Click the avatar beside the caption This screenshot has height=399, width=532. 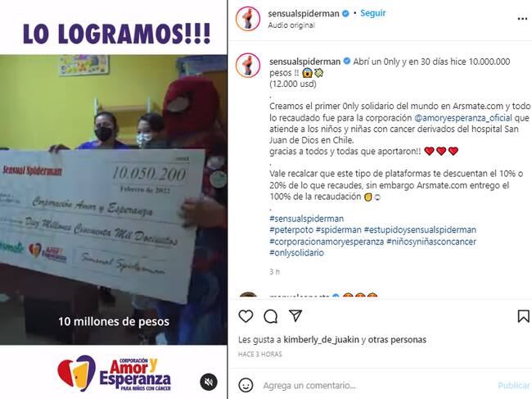(248, 66)
